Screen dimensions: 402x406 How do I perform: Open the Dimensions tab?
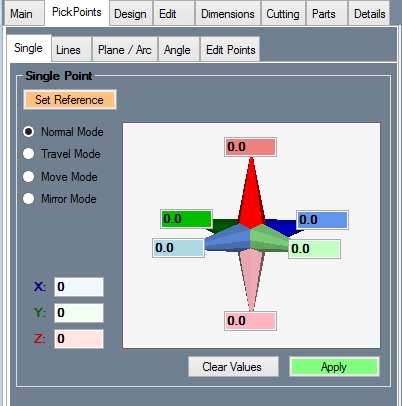coord(228,14)
